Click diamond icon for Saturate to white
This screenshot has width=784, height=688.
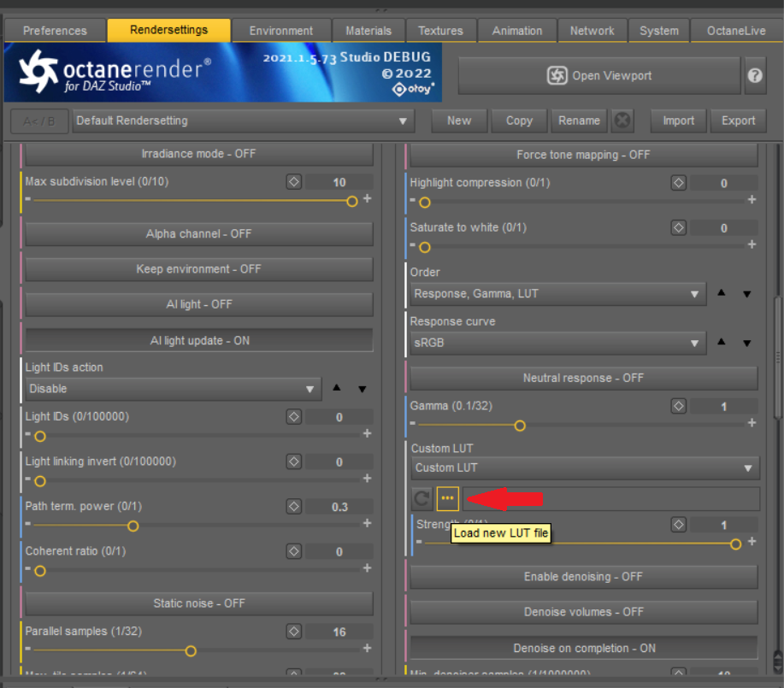[x=679, y=227]
